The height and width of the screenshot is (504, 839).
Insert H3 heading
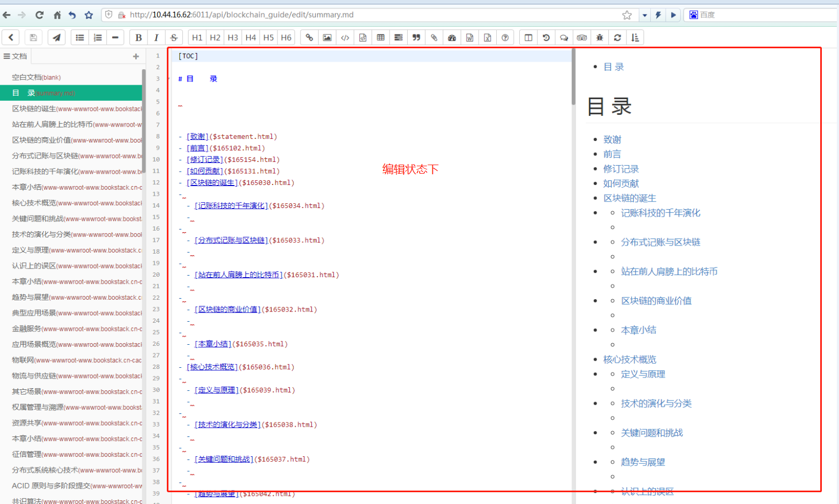(233, 38)
